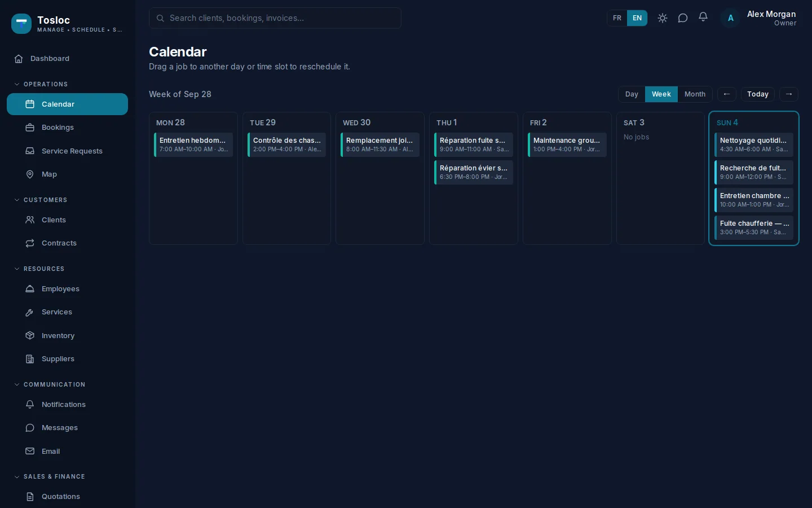This screenshot has width=812, height=508.
Task: Open the Map pin icon
Action: (30, 174)
